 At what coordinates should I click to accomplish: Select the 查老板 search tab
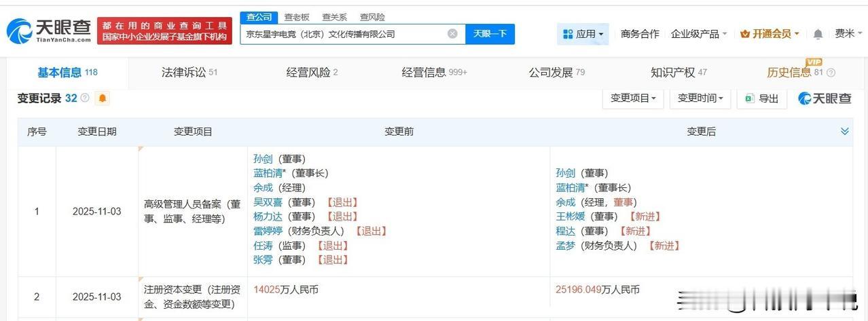click(297, 17)
